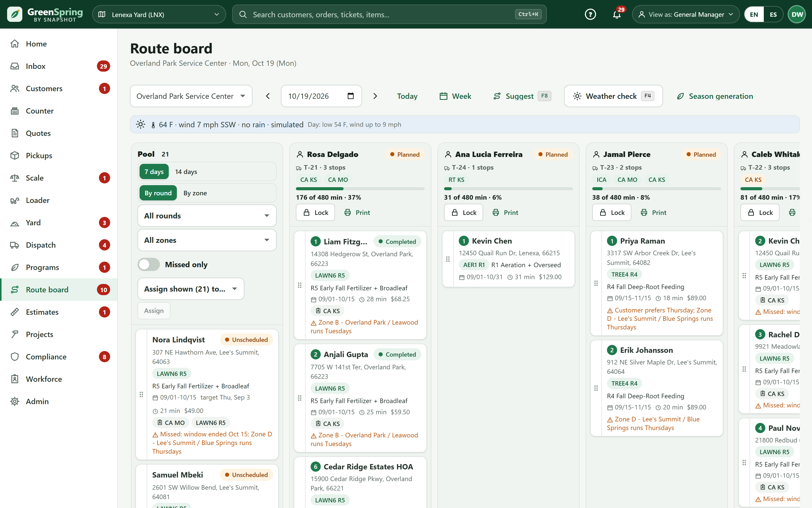Focus the search customers, orders field
This screenshot has height=508, width=812.
(389, 14)
